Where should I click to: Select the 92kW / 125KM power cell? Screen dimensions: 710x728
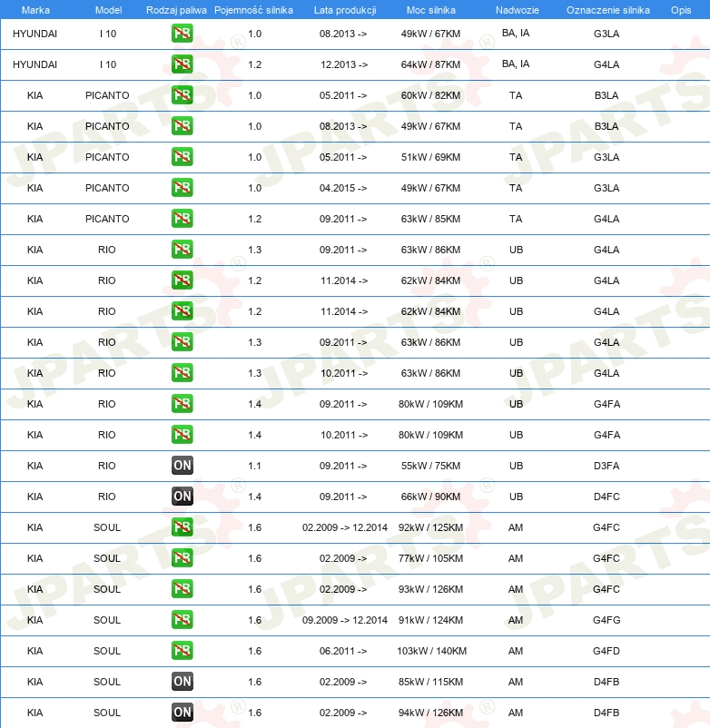tap(431, 528)
